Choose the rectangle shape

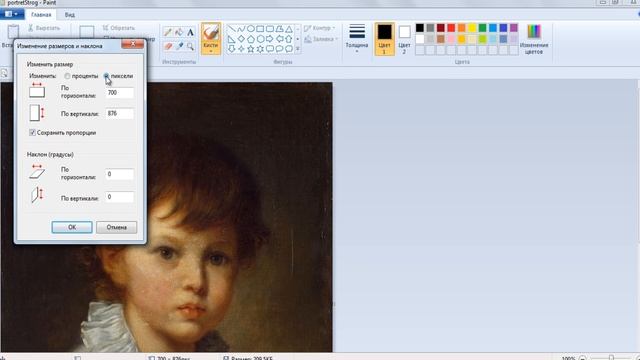pos(260,29)
